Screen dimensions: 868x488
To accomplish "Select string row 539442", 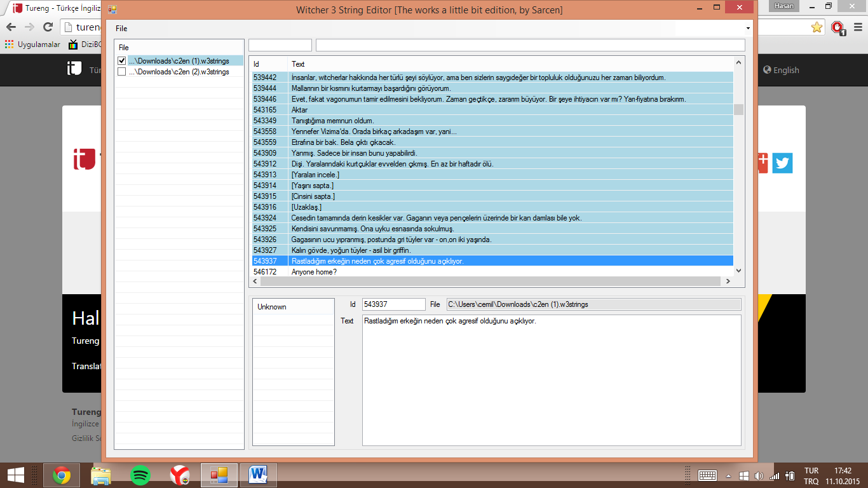I will 491,78.
